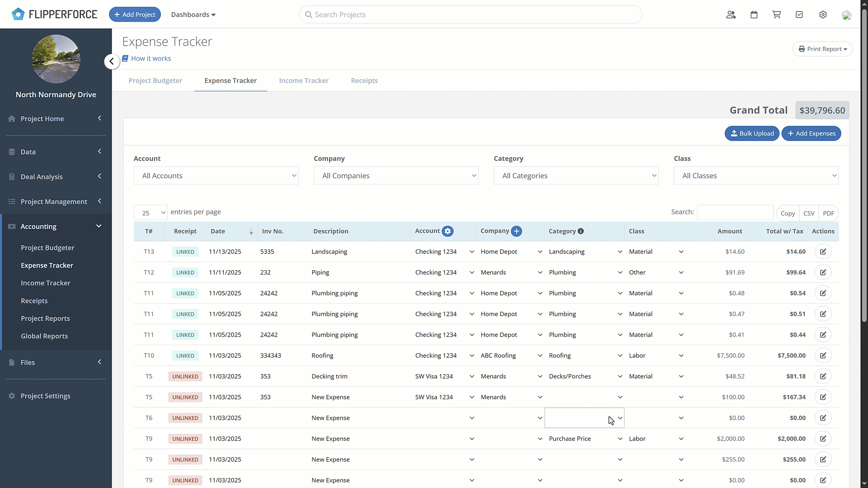The width and height of the screenshot is (868, 488).
Task: Click the team members icon in top bar
Action: 731,14
